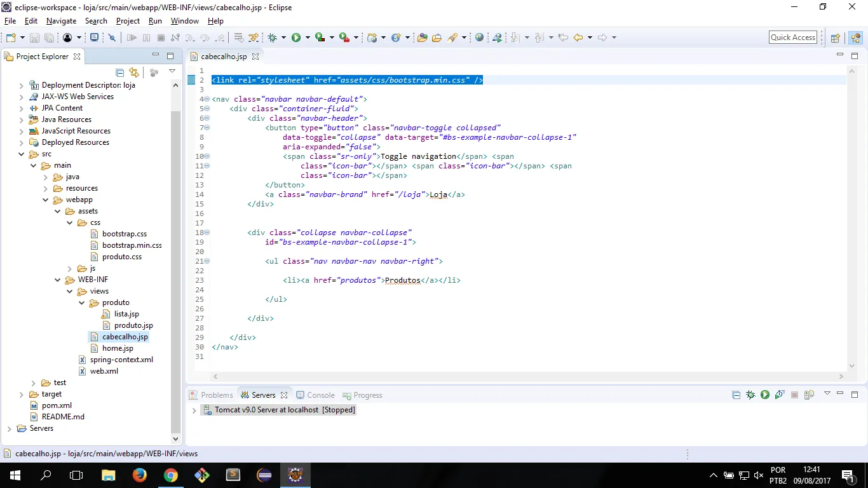
Task: Start the server in debug mode
Action: [x=750, y=395]
